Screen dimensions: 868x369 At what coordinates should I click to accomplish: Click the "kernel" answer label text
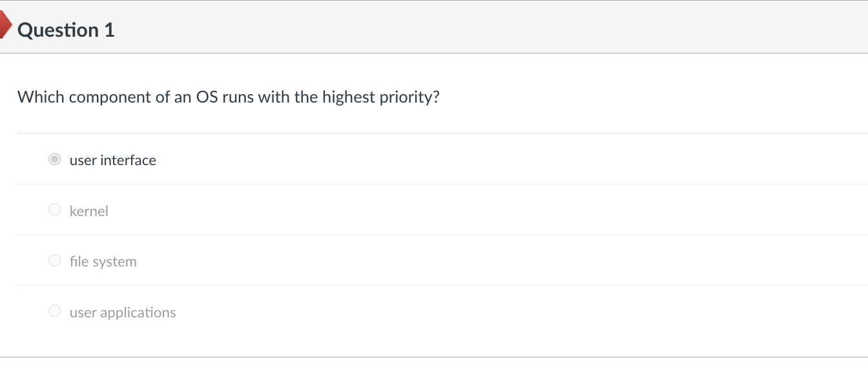[89, 211]
